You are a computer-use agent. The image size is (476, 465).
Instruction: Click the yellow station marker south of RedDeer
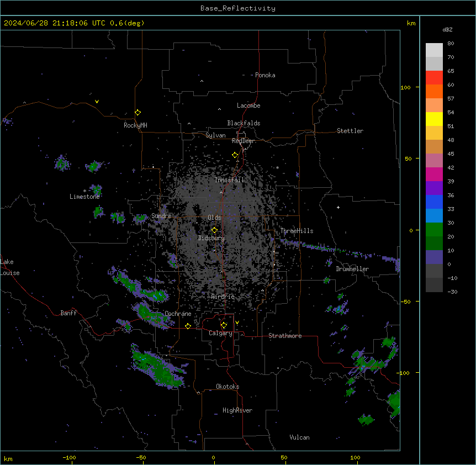(x=235, y=155)
